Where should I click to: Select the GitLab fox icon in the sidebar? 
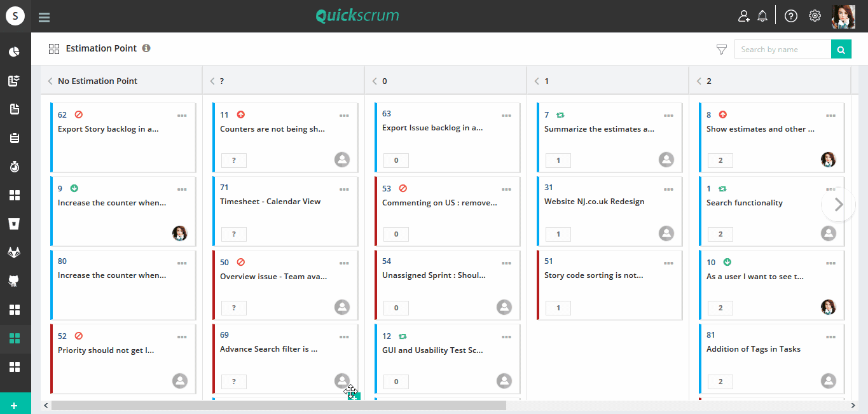pyautogui.click(x=15, y=251)
